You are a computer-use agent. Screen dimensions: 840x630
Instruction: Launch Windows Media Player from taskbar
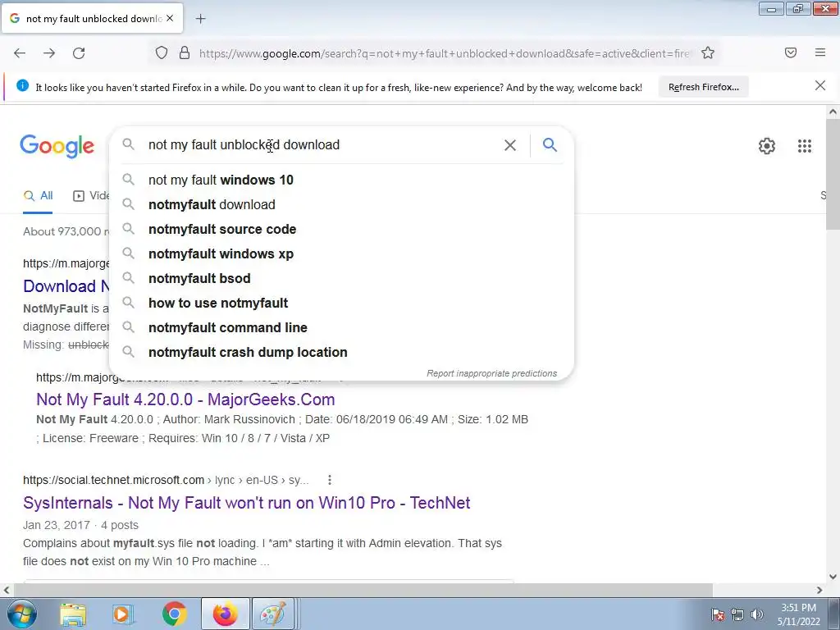[x=123, y=614]
